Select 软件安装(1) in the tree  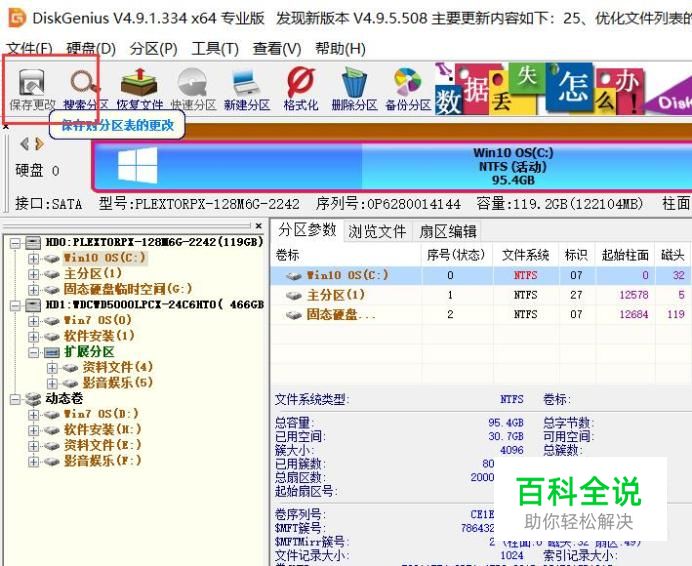click(99, 336)
